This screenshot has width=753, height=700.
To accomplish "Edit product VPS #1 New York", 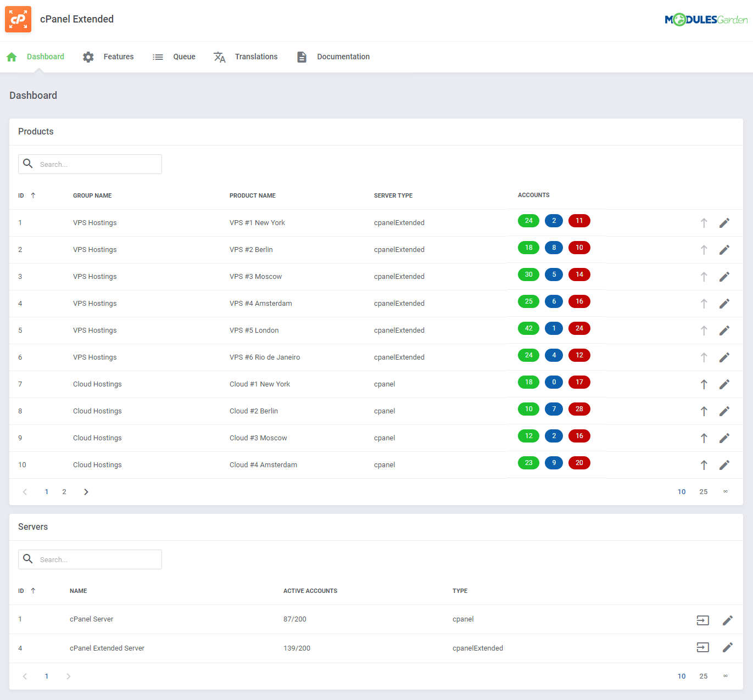I will (724, 223).
